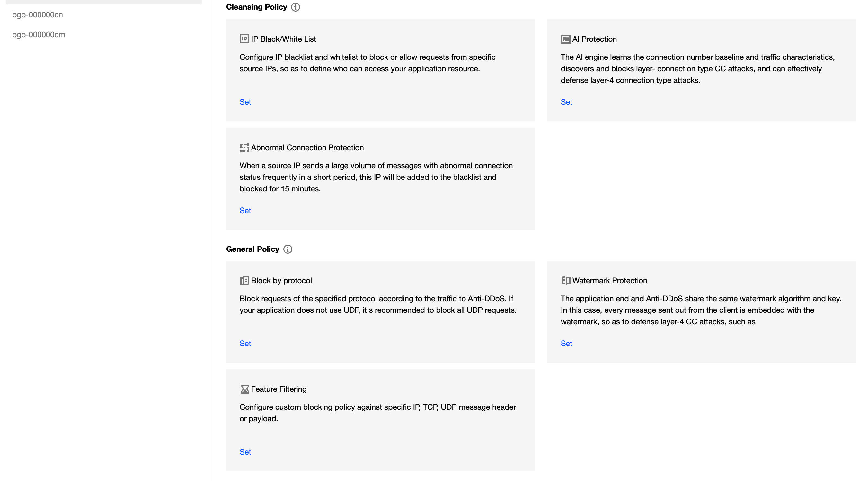Screen dimensions: 868x481
Task: Select instance bgp-000000cm in sidebar
Action: (39, 35)
